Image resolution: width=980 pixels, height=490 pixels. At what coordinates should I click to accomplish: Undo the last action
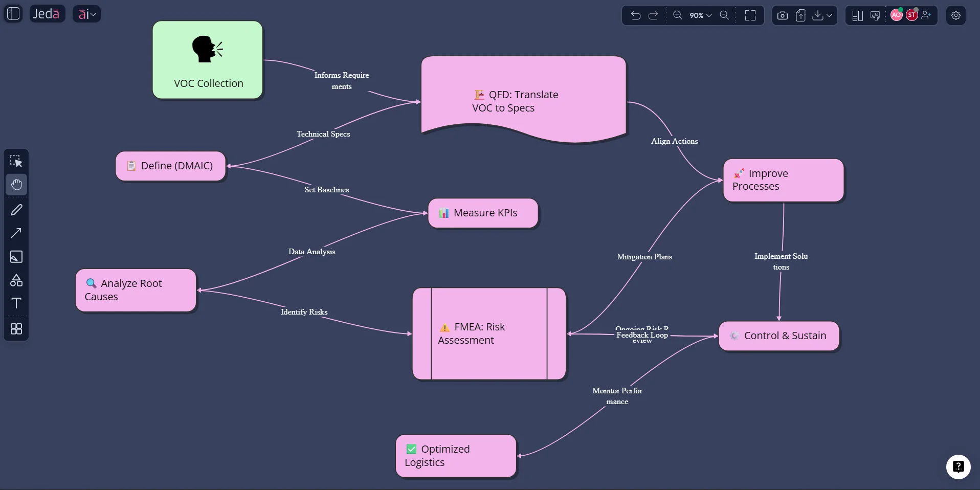[x=635, y=15]
